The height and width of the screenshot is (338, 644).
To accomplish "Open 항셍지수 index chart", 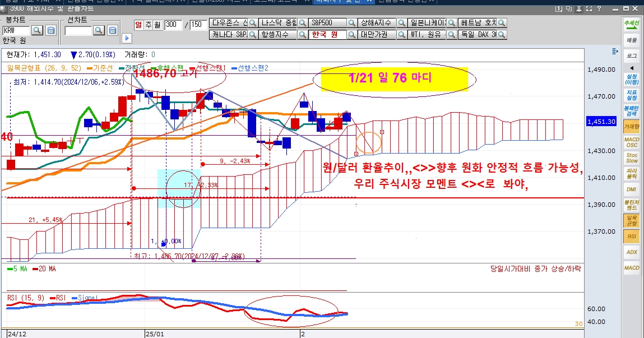I will pos(278,35).
